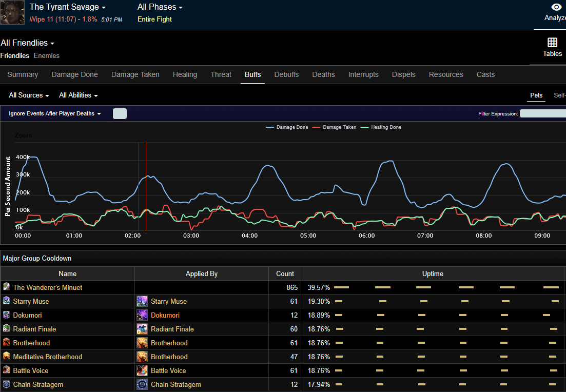Click the death count input box
Image resolution: width=566 pixels, height=392 pixels.
point(120,114)
